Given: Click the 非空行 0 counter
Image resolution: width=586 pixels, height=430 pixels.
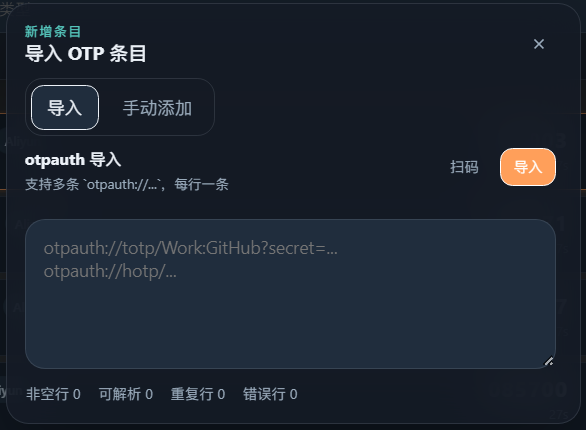Looking at the screenshot, I should 53,394.
